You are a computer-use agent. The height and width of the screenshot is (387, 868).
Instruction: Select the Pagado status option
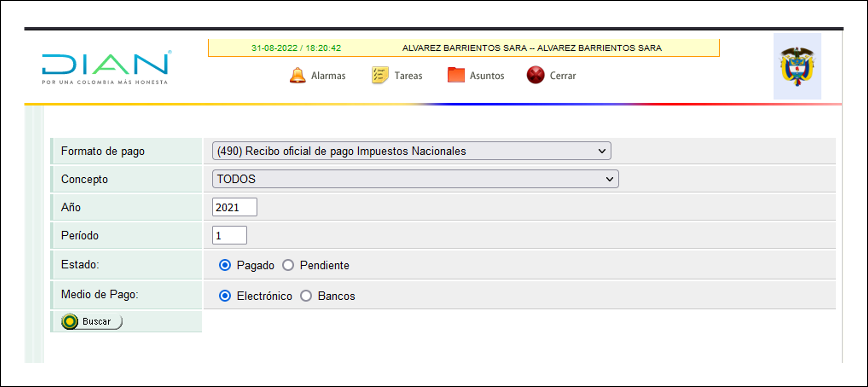[x=225, y=265]
